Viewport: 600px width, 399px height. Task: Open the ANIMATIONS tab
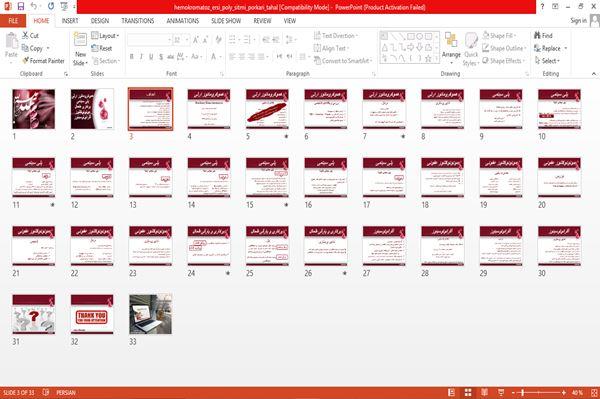point(183,21)
